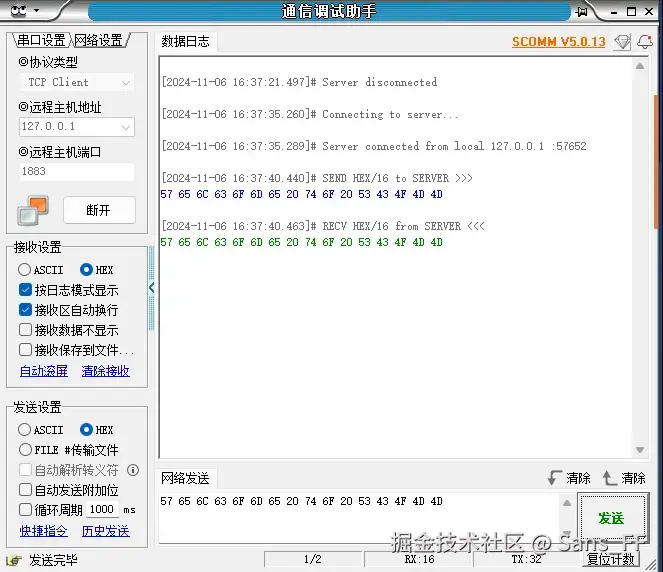Select the 网络发送 tab
The width and height of the screenshot is (663, 572).
point(185,478)
